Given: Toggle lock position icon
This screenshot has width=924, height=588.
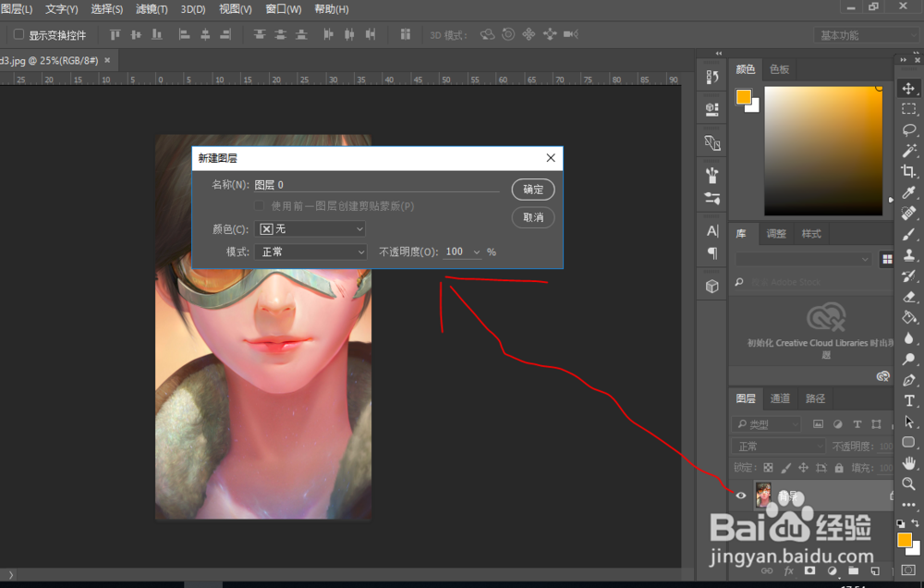Looking at the screenshot, I should tap(803, 468).
